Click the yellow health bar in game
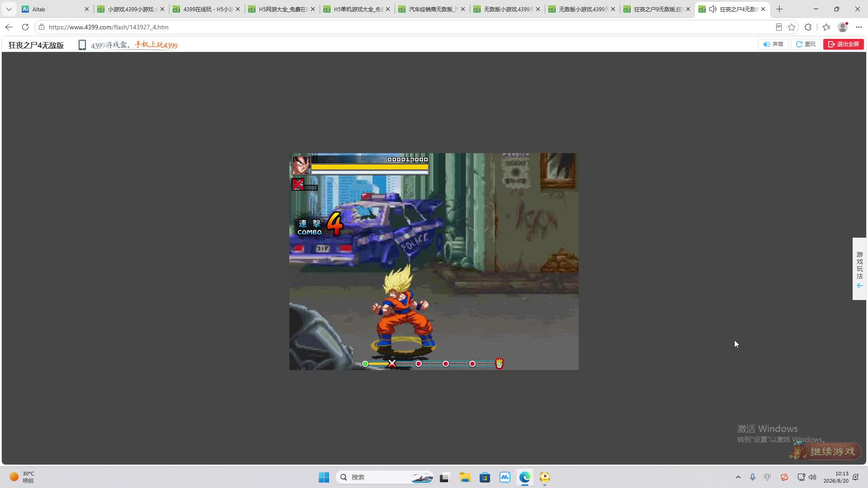 click(370, 167)
